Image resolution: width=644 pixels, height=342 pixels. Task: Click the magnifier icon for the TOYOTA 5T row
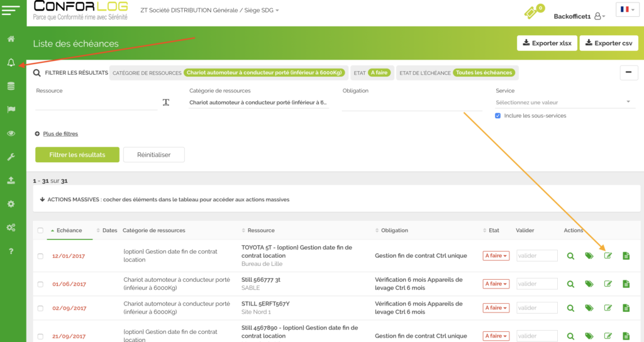tap(570, 256)
